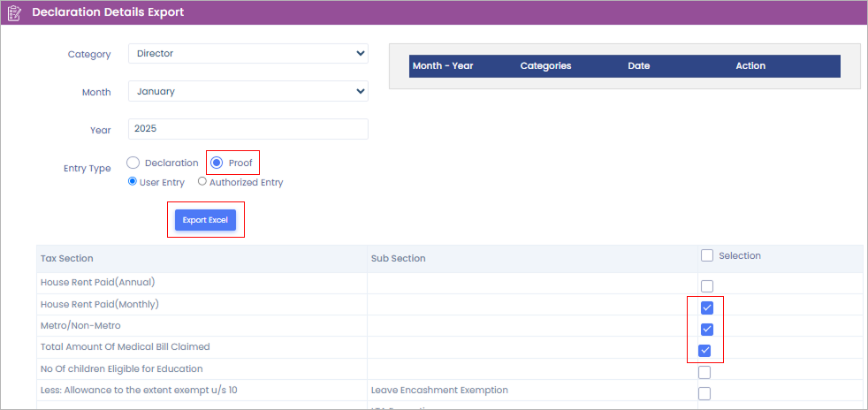The height and width of the screenshot is (410, 868).
Task: Expand the Month dropdown showing January
Action: tap(247, 91)
